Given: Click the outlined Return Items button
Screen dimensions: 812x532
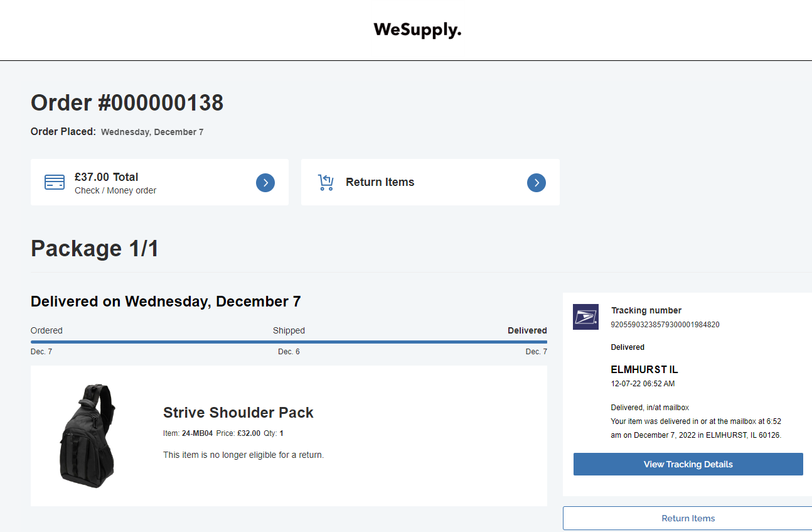Looking at the screenshot, I should 688,518.
